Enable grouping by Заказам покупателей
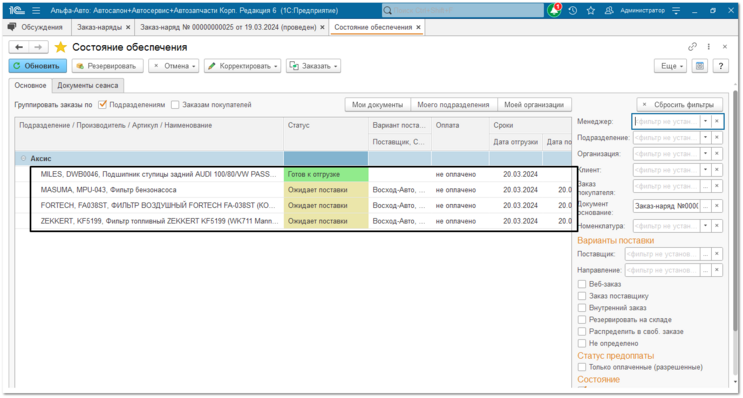The width and height of the screenshot is (743, 398). [175, 105]
